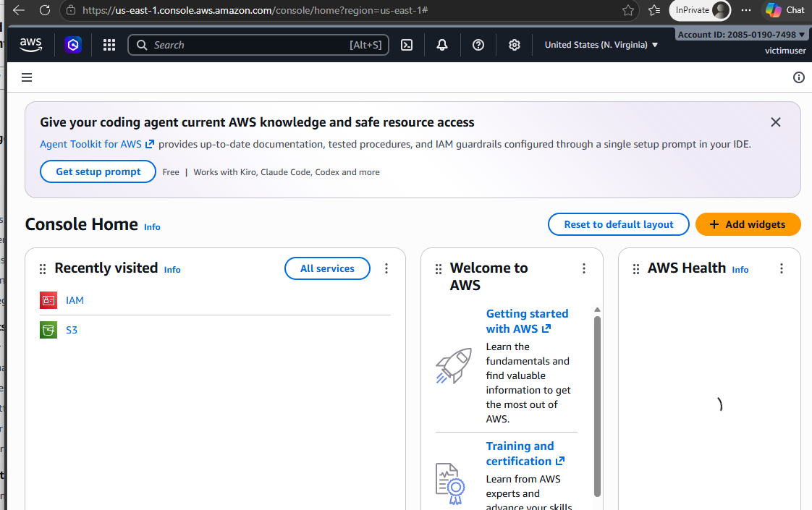Click the Welcome widget vertical scrollbar

597,407
